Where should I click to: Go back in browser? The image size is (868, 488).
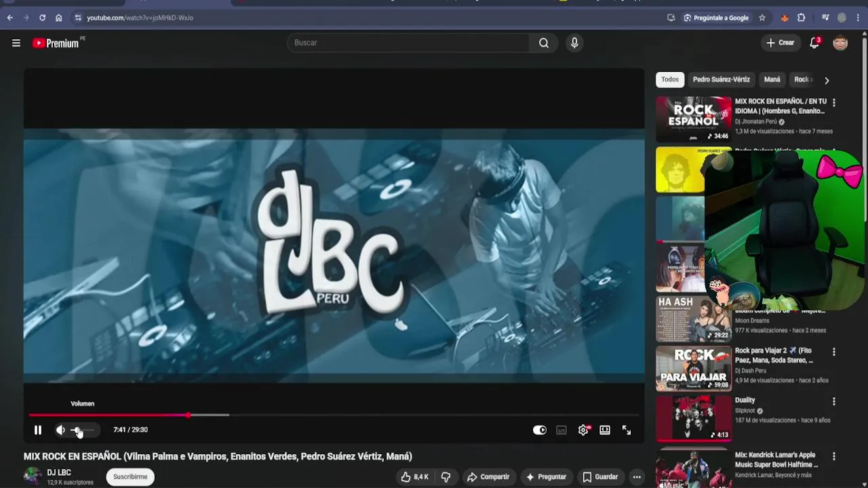click(10, 18)
